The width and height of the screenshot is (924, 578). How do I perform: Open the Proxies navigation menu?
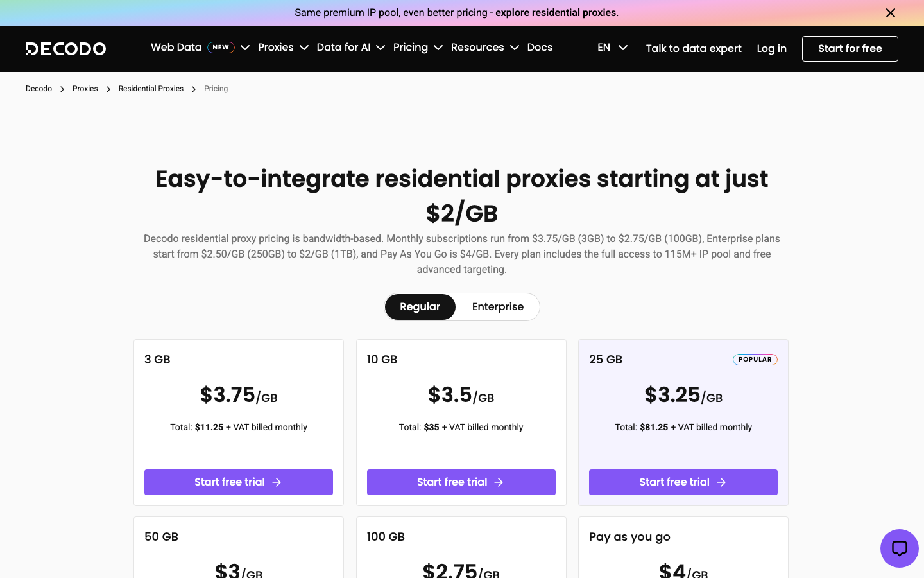point(276,48)
